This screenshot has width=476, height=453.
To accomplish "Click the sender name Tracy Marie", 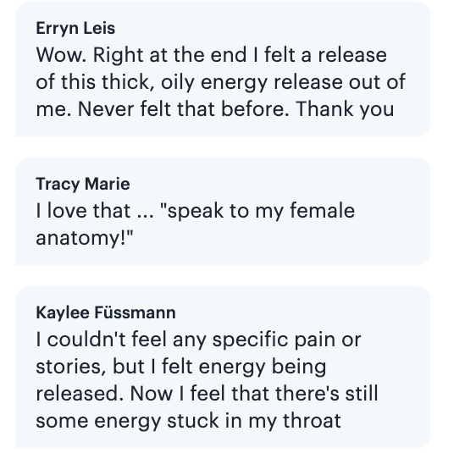I will pyautogui.click(x=83, y=184).
